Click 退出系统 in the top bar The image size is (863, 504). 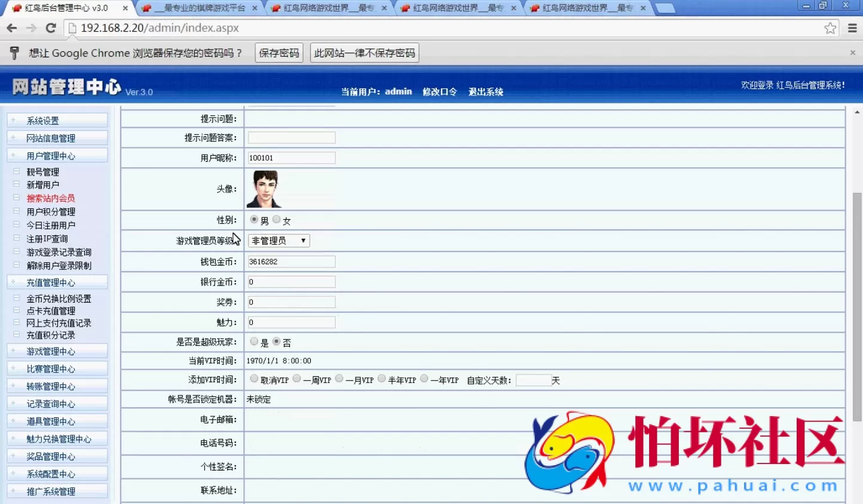(485, 91)
